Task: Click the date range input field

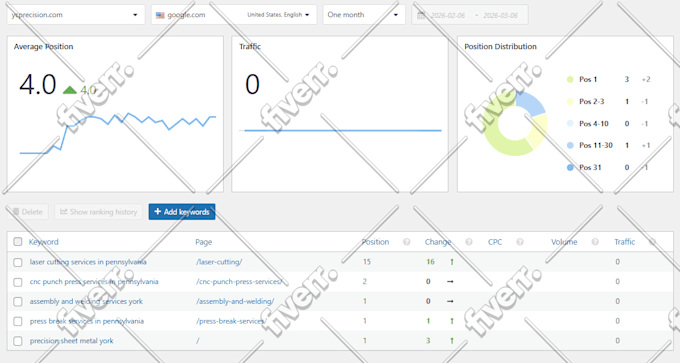Action: tap(470, 15)
